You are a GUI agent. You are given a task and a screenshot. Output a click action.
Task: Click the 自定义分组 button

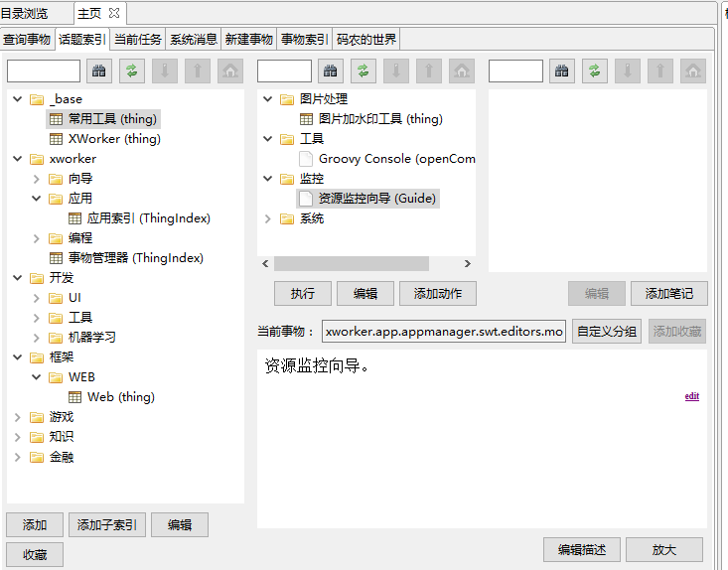607,331
